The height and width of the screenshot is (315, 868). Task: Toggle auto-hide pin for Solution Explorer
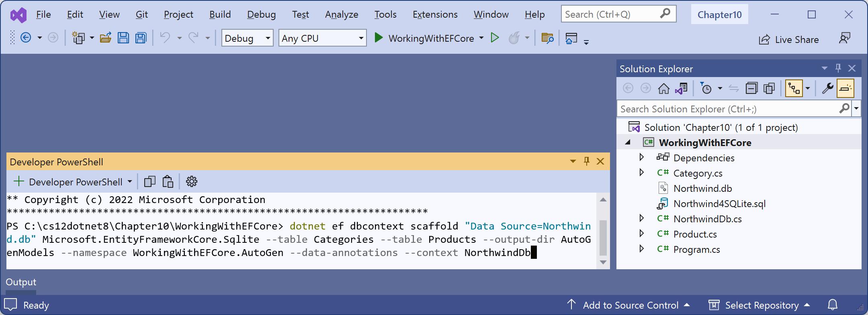tap(838, 68)
